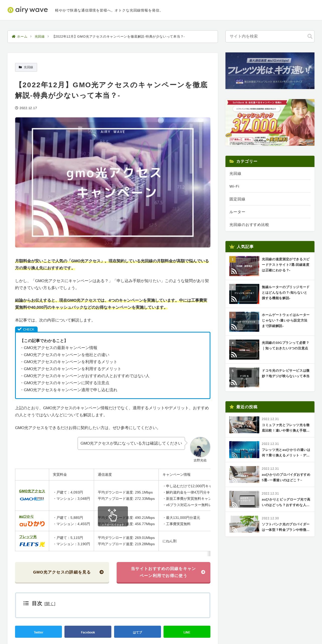This screenshot has height=644, width=322.
Task: Select 光回線 in カテゴリー list
Action: tap(270, 174)
